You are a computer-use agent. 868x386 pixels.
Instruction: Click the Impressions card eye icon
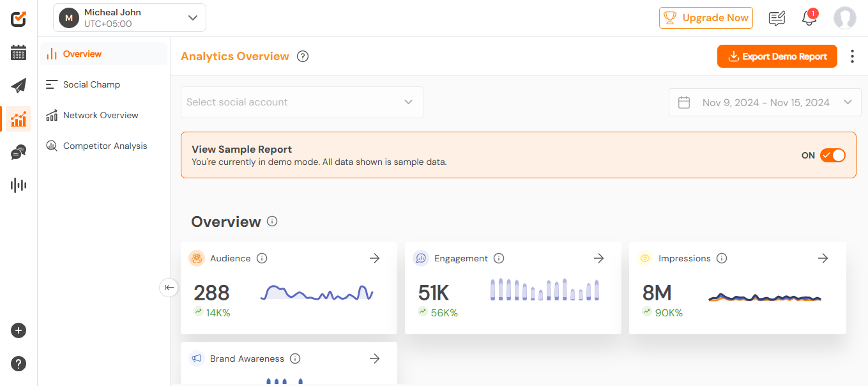[x=645, y=258]
